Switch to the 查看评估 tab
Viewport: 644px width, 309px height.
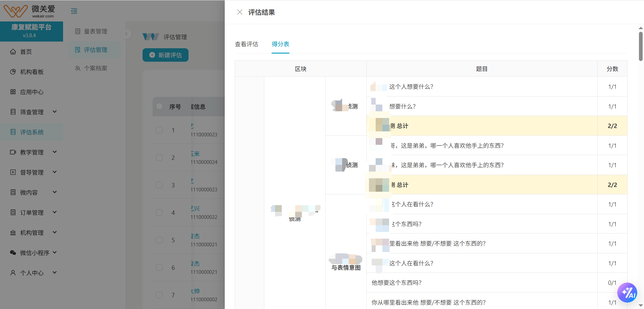pyautogui.click(x=247, y=44)
